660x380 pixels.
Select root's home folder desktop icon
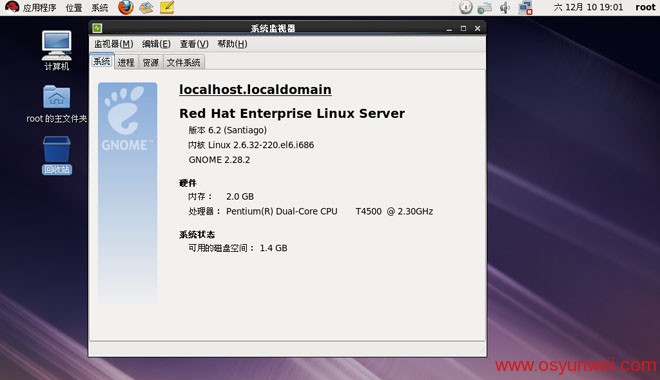click(x=56, y=104)
